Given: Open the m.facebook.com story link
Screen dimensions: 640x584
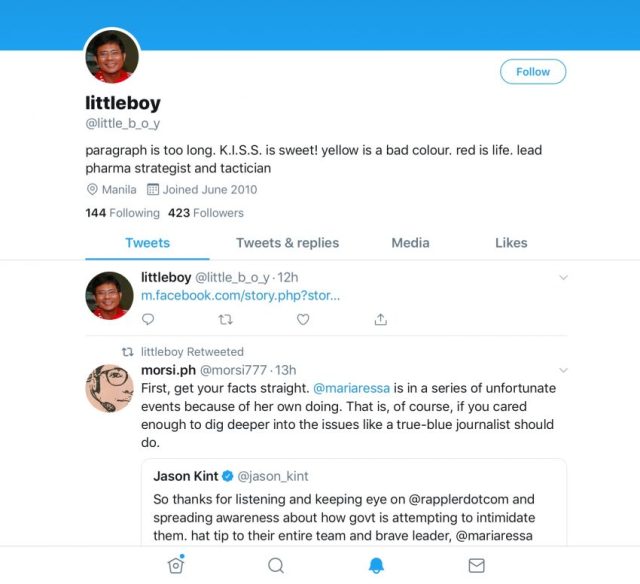Looking at the screenshot, I should 240,295.
